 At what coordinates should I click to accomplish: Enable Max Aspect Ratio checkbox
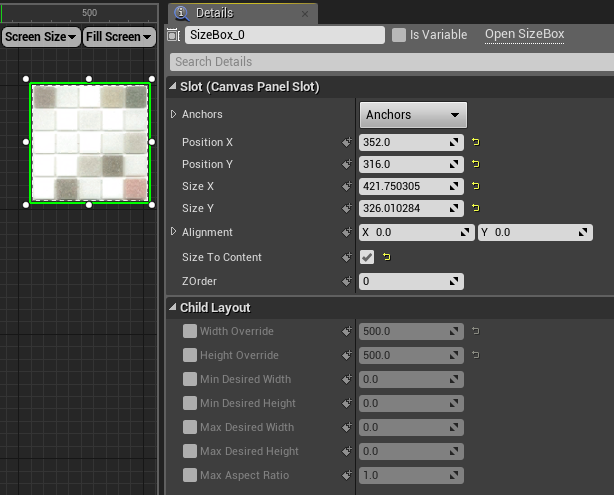[x=190, y=475]
